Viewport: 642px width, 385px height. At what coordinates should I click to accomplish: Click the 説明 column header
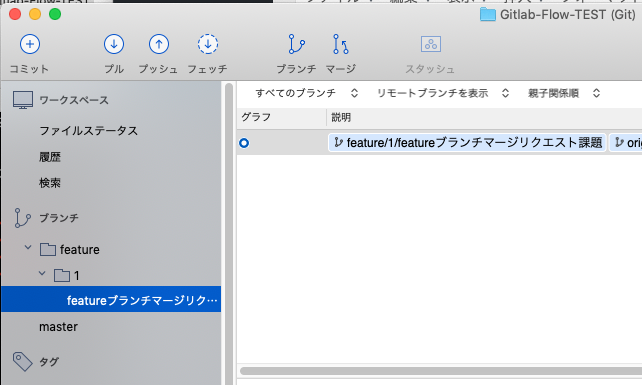(341, 118)
